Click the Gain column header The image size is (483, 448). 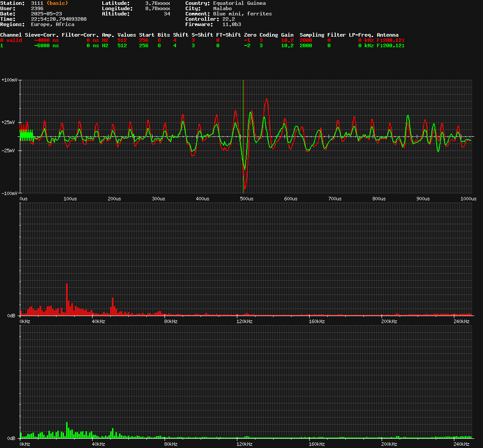pos(287,35)
